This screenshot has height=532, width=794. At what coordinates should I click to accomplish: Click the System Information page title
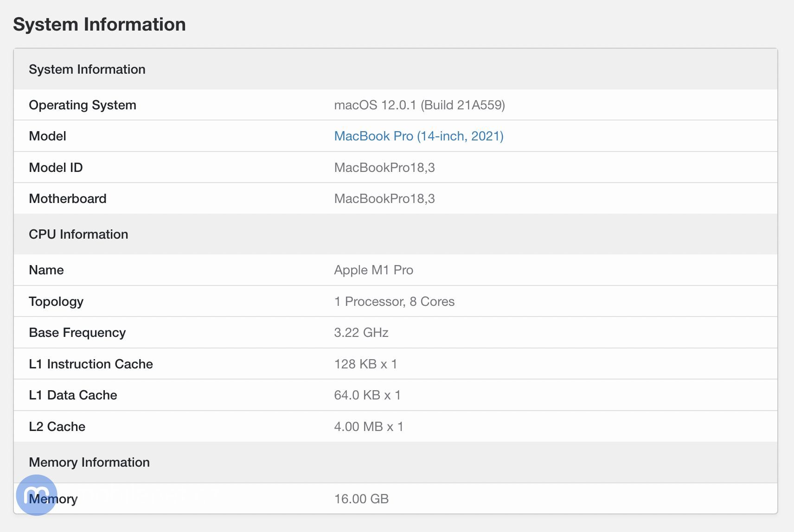[99, 24]
